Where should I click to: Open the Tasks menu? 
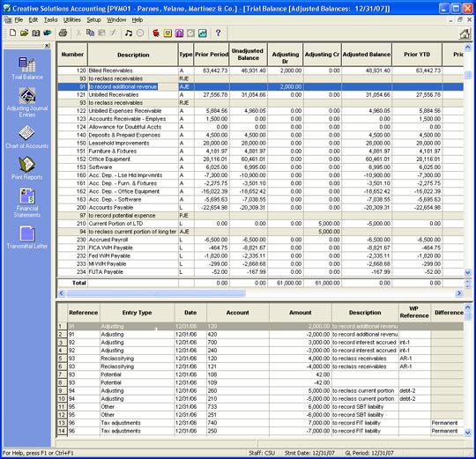(51, 19)
